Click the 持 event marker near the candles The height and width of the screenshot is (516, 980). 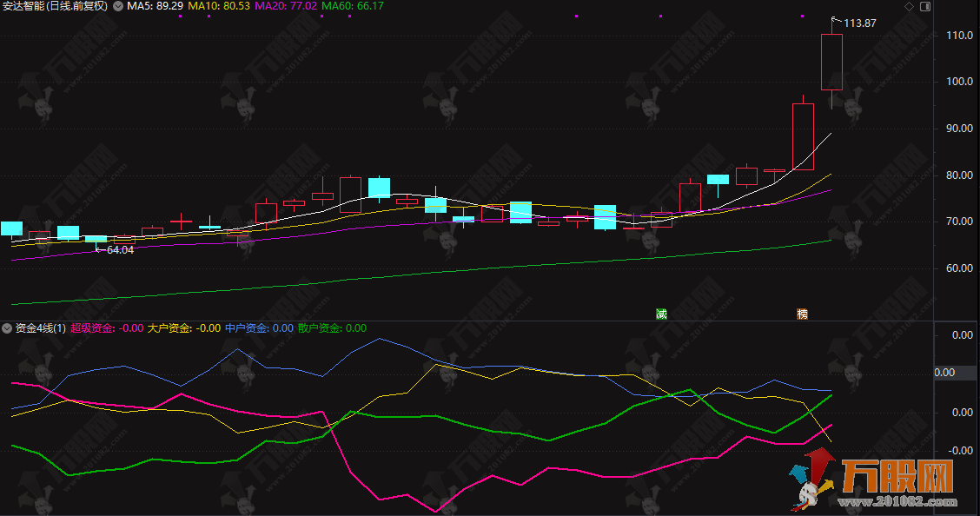[802, 314]
